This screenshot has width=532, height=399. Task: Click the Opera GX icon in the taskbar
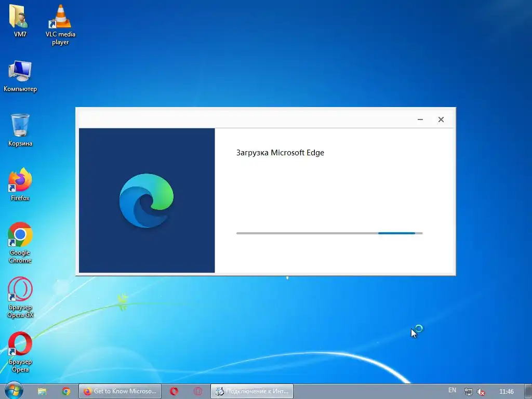click(x=198, y=391)
